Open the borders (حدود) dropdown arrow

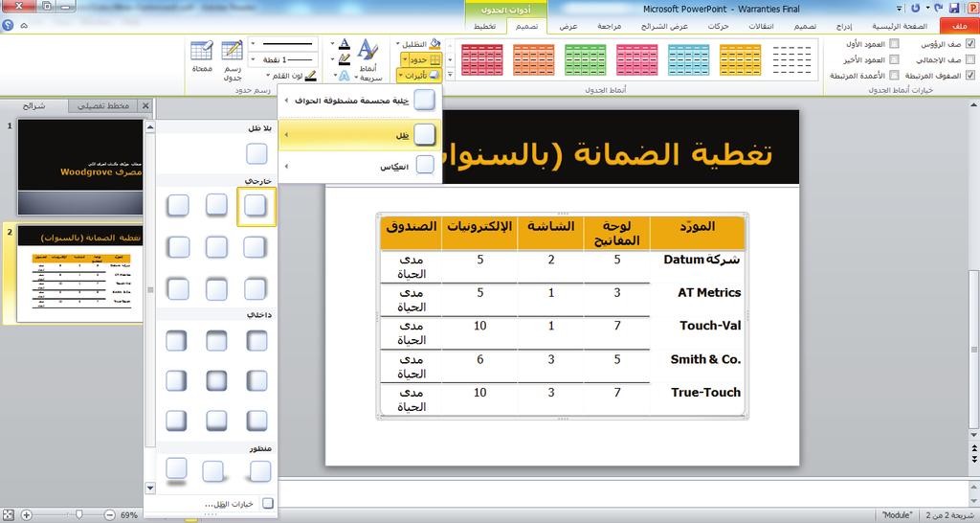pos(405,59)
